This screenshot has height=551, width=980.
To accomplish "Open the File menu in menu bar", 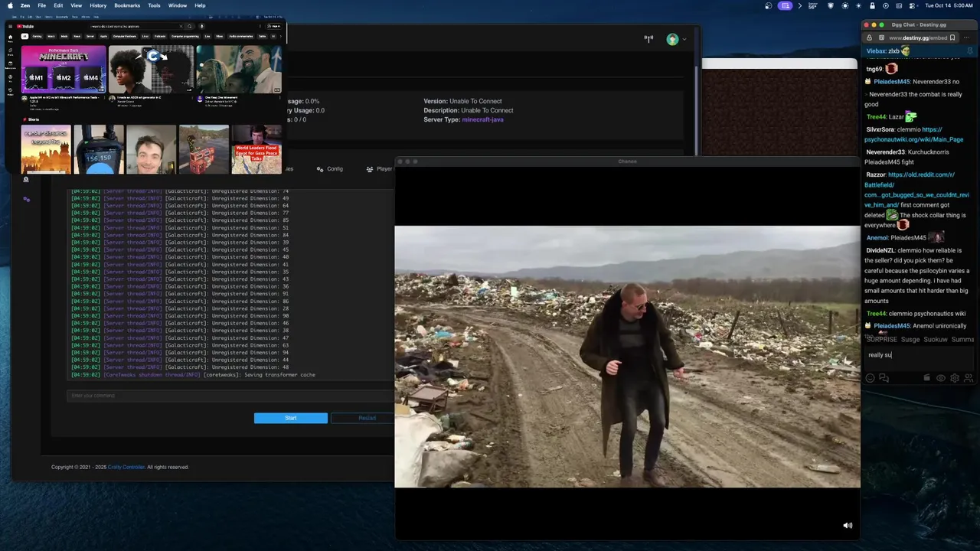I will tap(41, 5).
